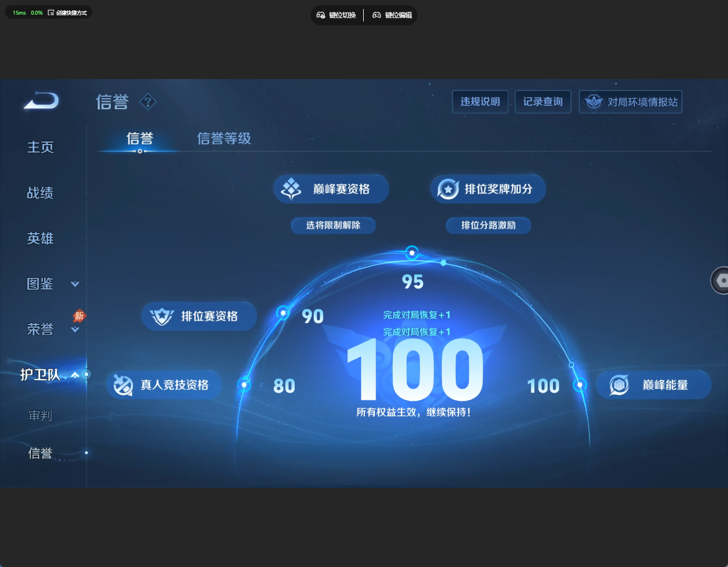Click the 排位奖牌加分 label
728x567 pixels.
498,189
